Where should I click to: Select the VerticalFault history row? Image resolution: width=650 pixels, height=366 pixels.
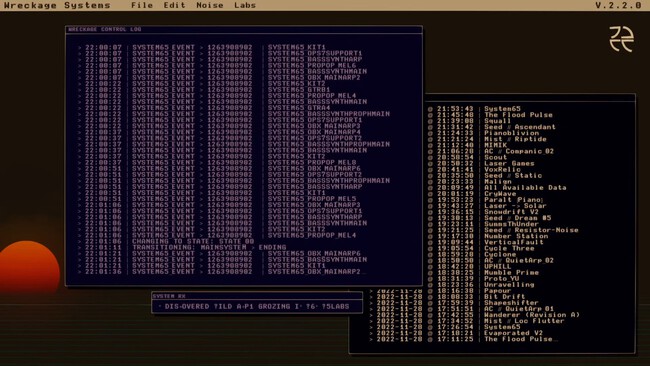click(x=485, y=242)
